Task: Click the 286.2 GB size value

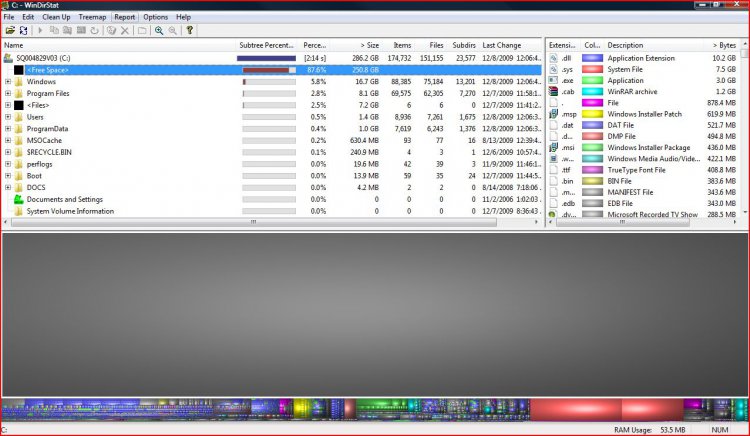Action: pos(365,58)
